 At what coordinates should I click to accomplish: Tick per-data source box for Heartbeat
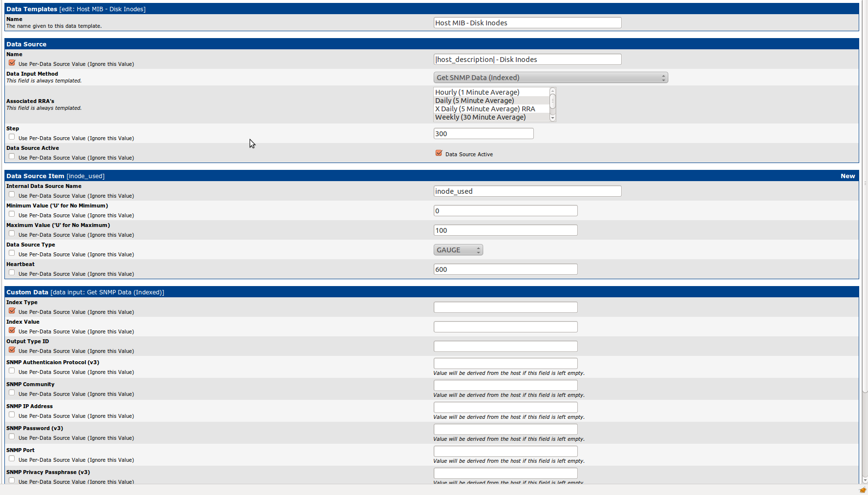pyautogui.click(x=12, y=273)
